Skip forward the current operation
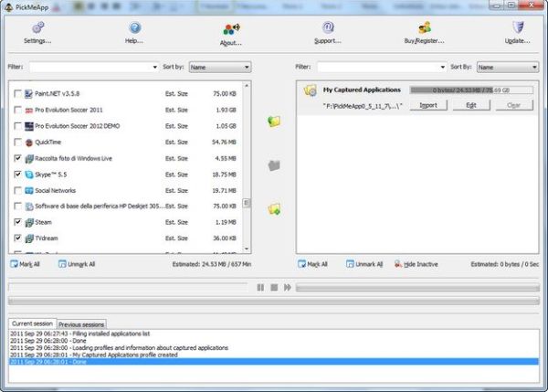 (x=288, y=288)
